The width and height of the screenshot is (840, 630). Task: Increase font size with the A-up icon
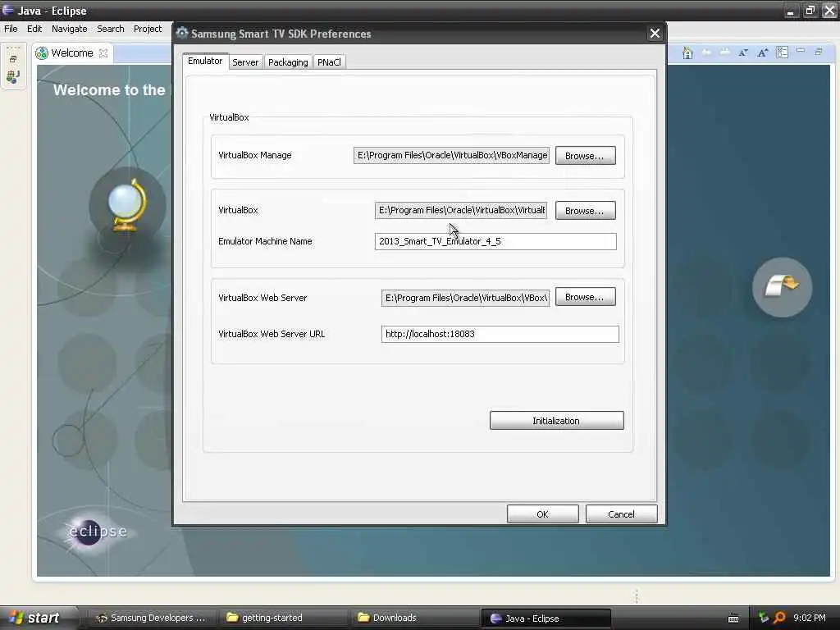(x=762, y=52)
